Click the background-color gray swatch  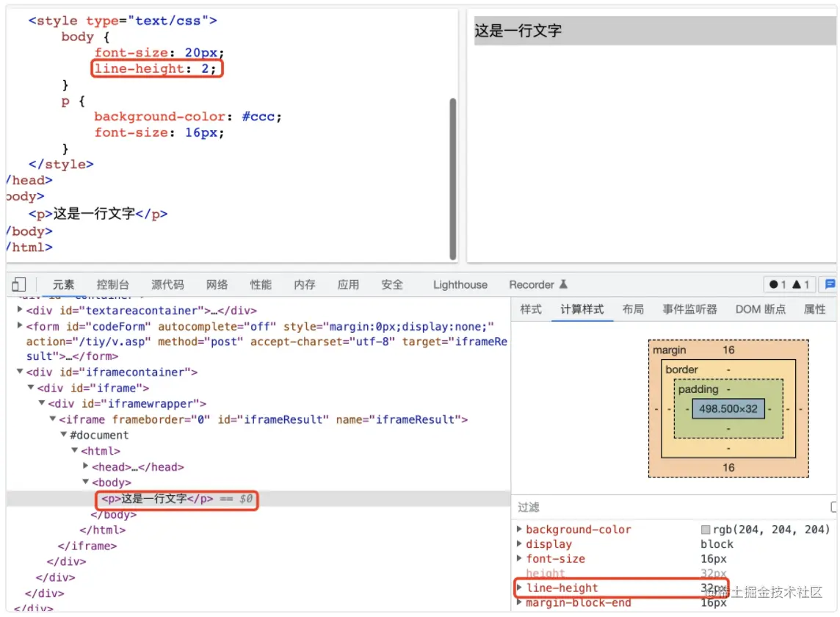[x=706, y=530]
